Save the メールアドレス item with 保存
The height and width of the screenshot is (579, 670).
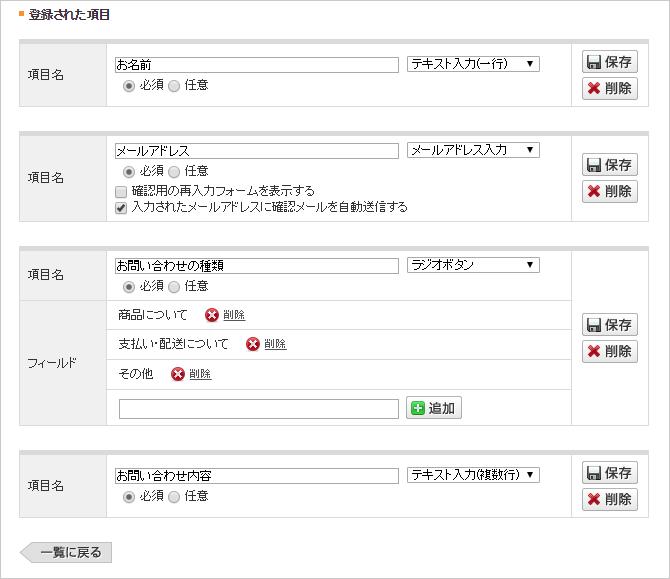tap(609, 165)
